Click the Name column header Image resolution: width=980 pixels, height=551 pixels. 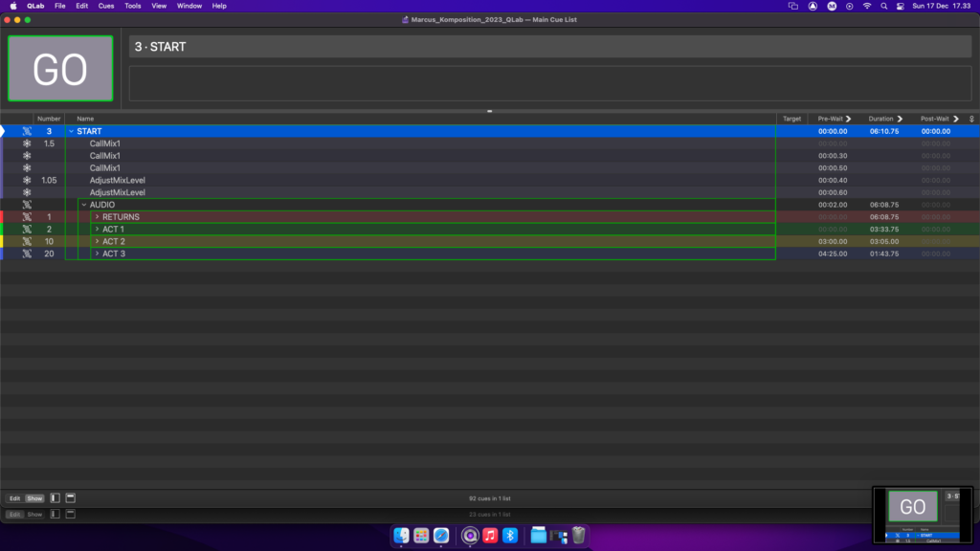point(85,119)
